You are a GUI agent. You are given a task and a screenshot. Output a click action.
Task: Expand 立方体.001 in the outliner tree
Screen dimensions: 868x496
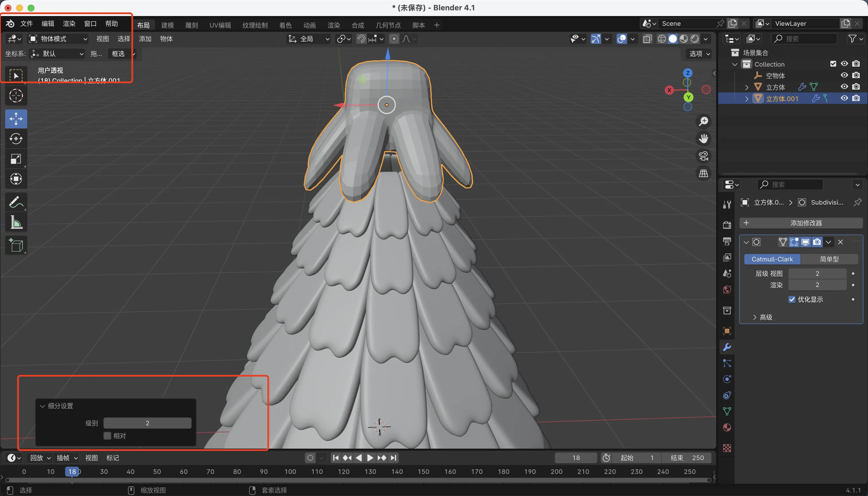point(747,99)
